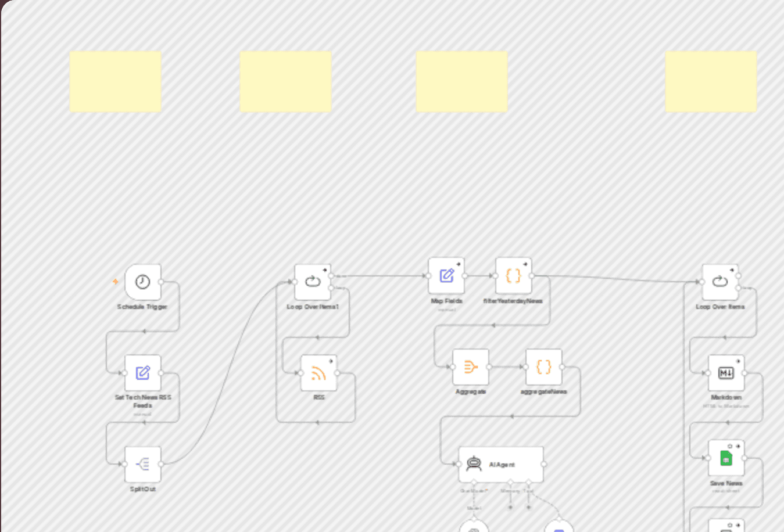
Task: Click the Aggregate node output connector
Action: click(489, 367)
